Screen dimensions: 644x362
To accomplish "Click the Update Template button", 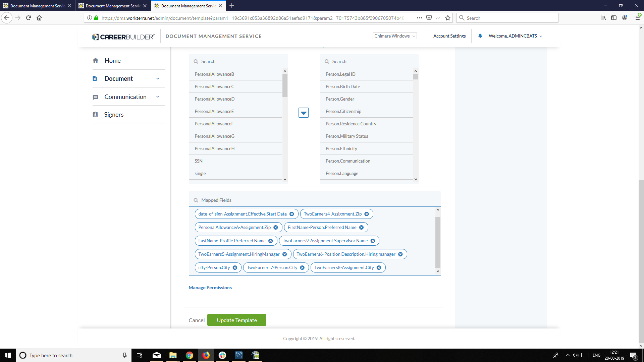I will [237, 320].
